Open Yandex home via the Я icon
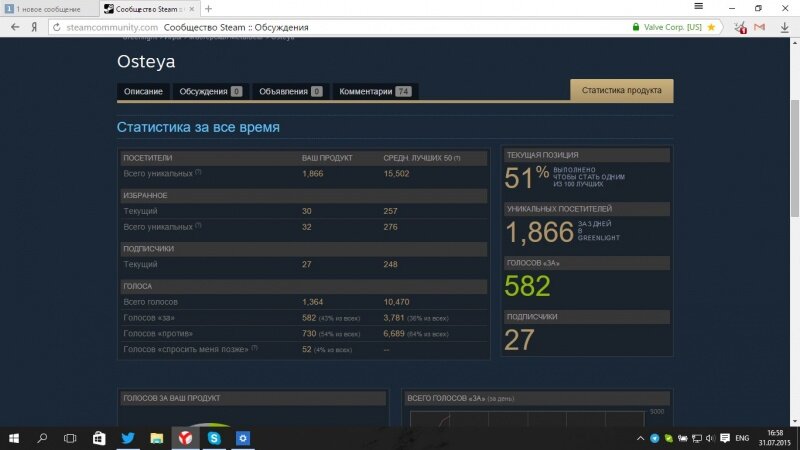The height and width of the screenshot is (450, 800). 35,27
